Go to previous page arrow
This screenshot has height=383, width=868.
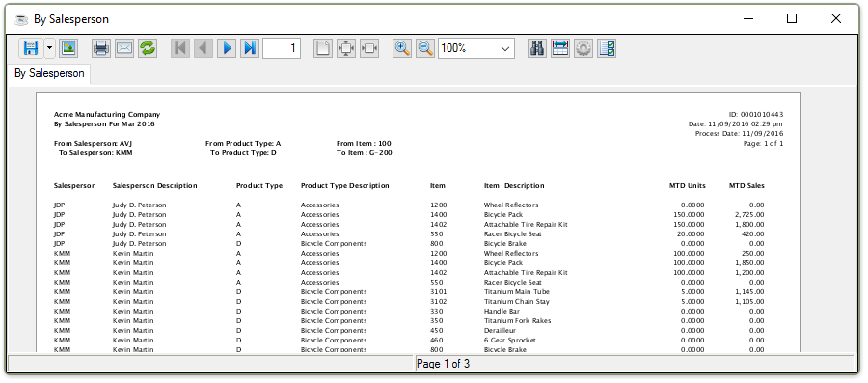[203, 48]
